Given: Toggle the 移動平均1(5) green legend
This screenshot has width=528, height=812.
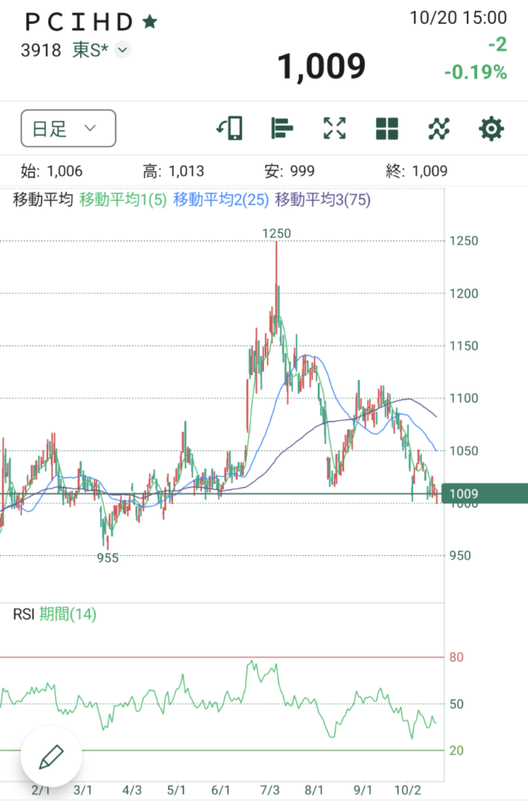Looking at the screenshot, I should point(123,201).
